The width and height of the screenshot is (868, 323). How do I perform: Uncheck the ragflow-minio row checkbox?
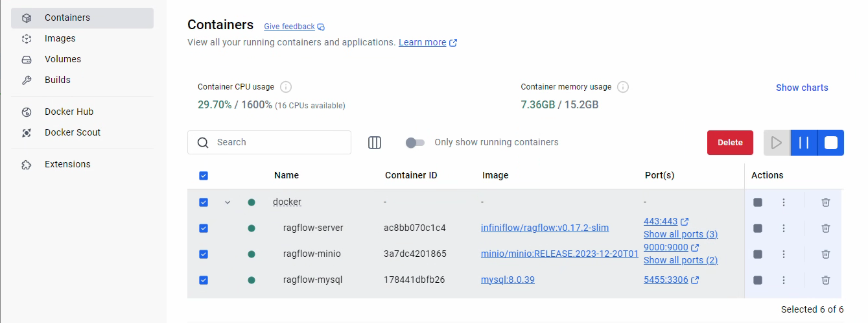[x=204, y=254]
